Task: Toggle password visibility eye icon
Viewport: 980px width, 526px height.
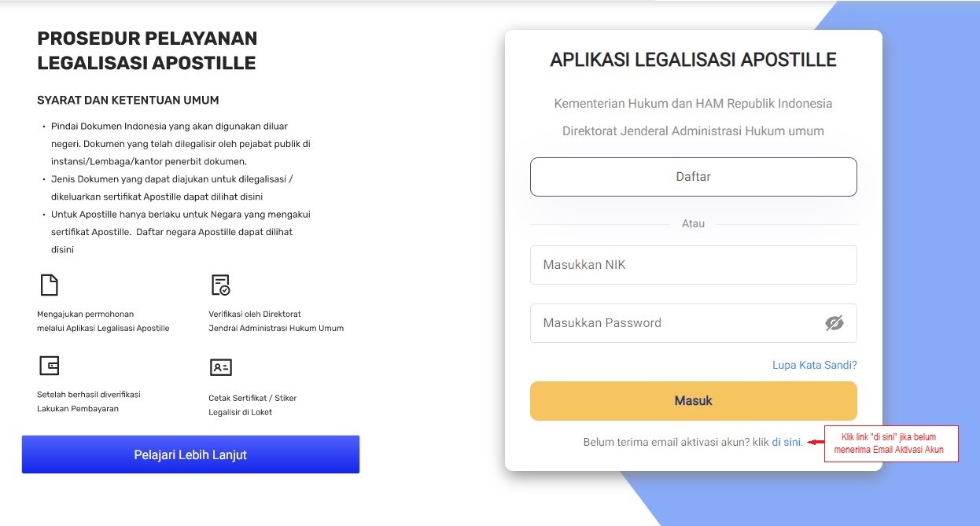Action: point(834,323)
